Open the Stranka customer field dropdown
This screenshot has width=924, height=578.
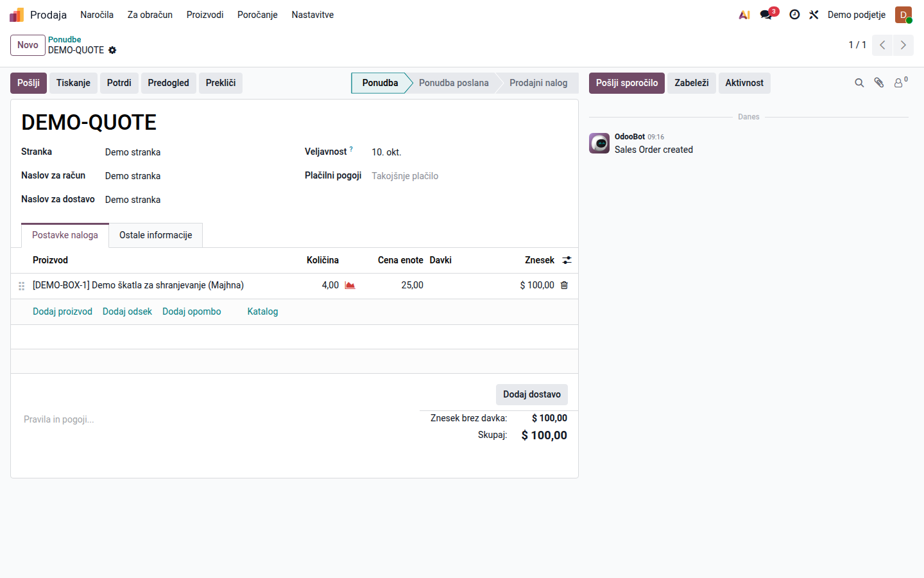[196, 152]
